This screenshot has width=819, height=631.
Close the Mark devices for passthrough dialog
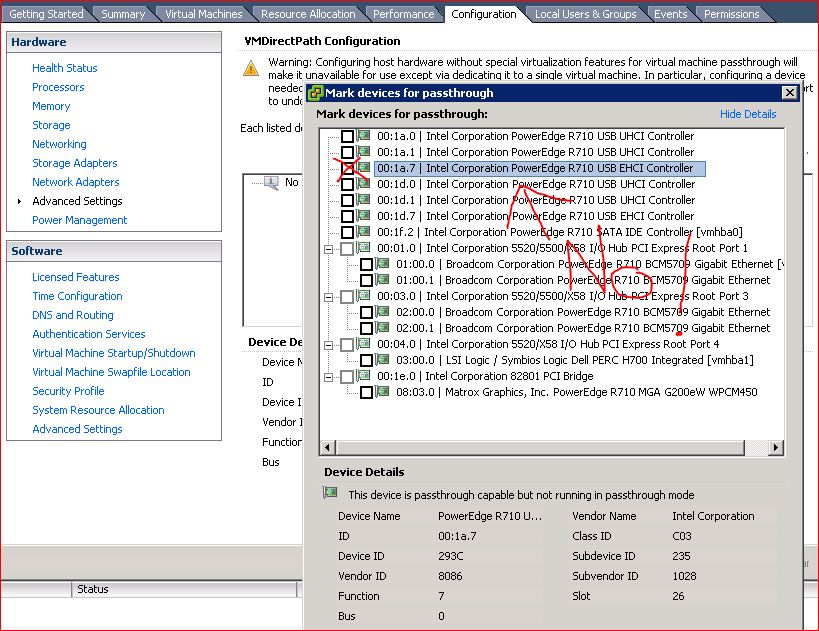click(x=789, y=93)
